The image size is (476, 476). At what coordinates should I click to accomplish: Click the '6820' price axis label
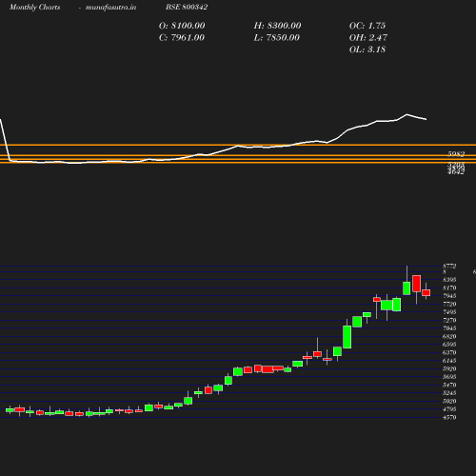click(449, 336)
